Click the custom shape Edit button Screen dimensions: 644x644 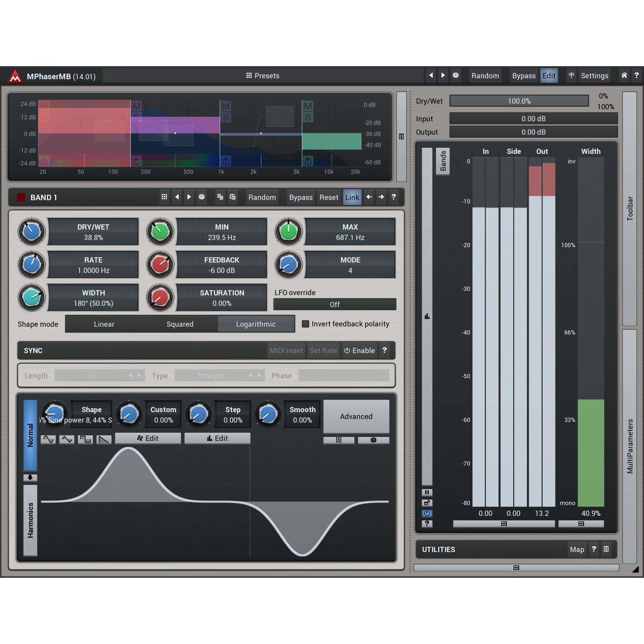(148, 438)
